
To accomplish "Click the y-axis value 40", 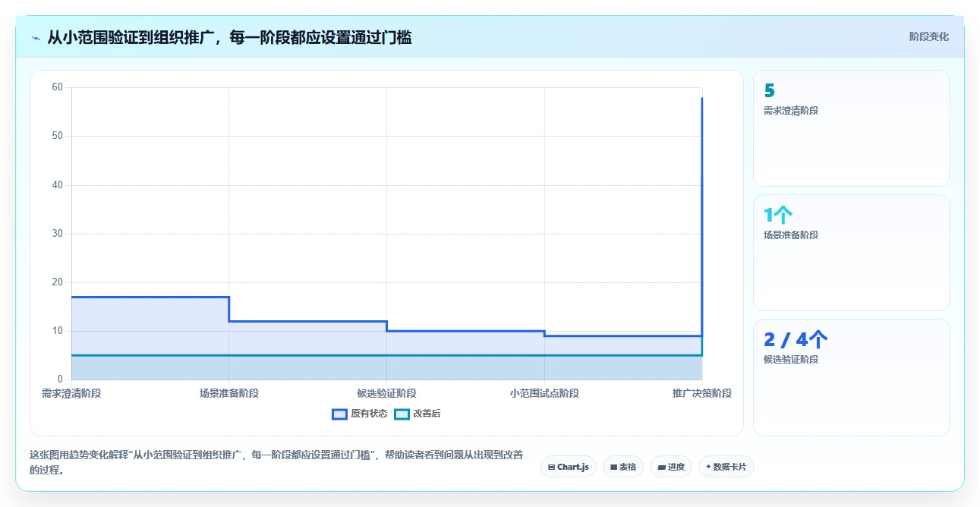I will click(57, 185).
